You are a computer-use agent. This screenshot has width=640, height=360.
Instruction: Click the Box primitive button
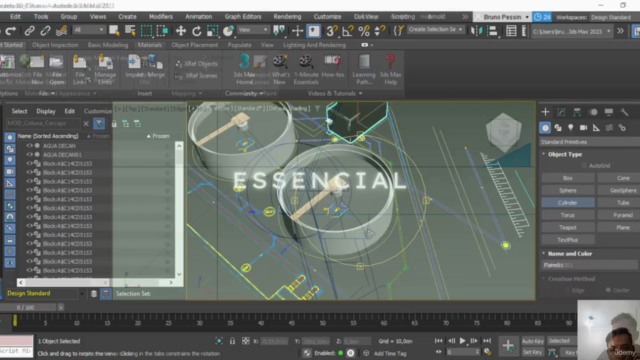click(568, 178)
